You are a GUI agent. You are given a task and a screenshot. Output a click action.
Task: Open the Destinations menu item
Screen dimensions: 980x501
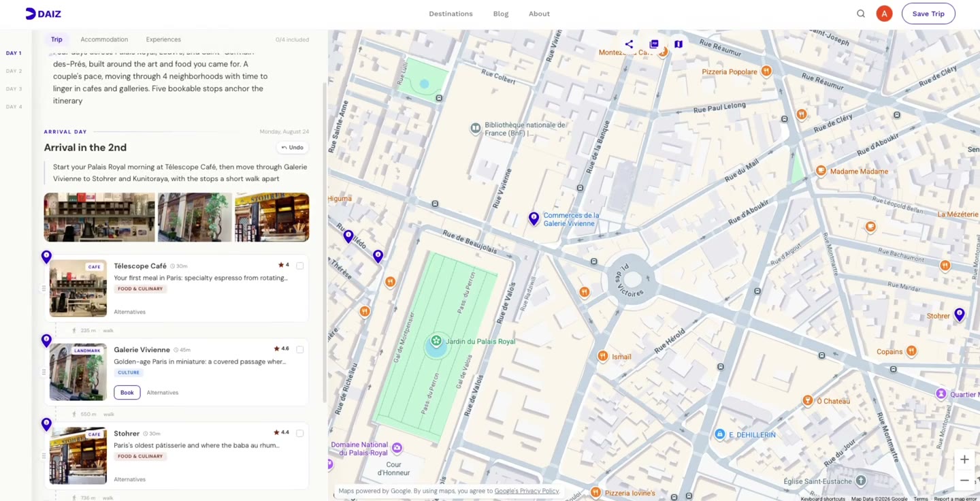[451, 14]
